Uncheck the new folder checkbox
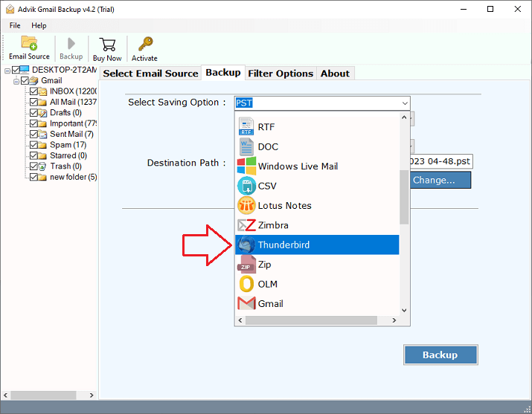The image size is (532, 414). (x=33, y=177)
